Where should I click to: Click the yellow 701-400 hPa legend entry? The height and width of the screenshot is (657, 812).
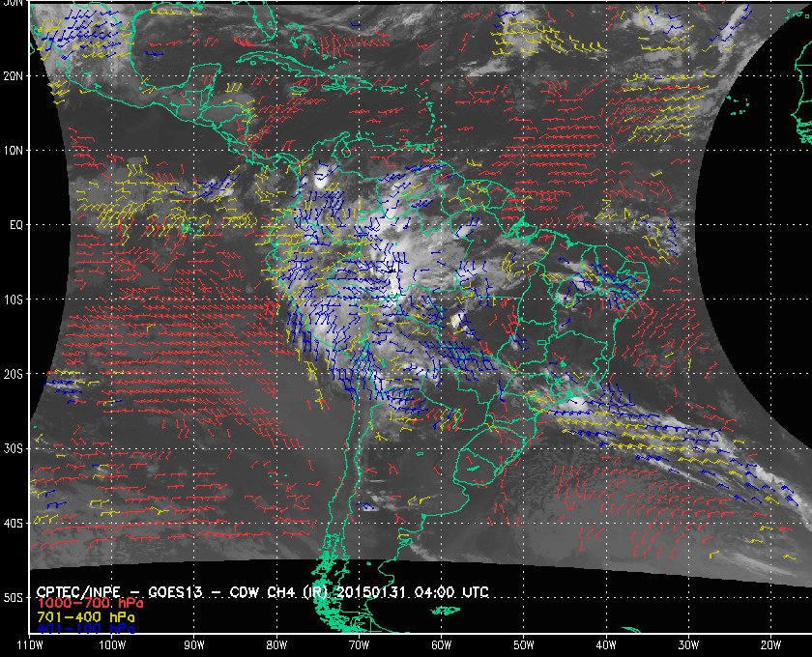(x=86, y=617)
